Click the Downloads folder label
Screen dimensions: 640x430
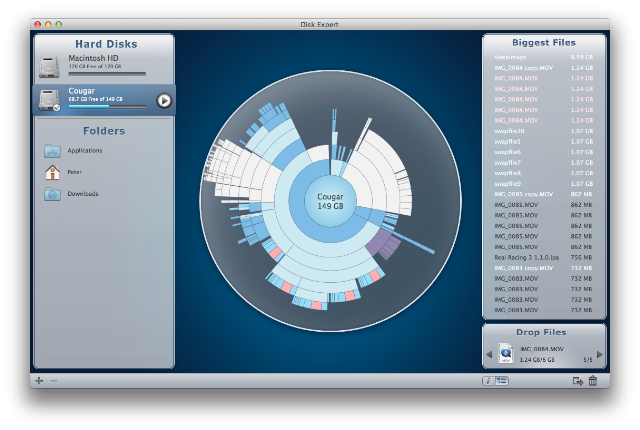(x=83, y=194)
